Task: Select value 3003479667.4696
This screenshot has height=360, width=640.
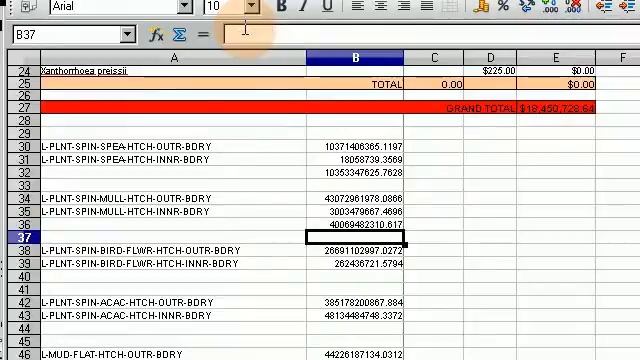Action: [x=355, y=212]
